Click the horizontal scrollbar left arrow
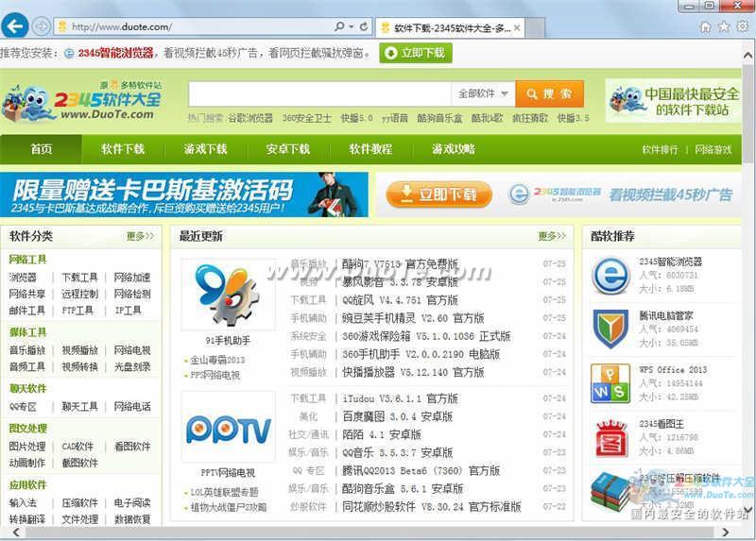The height and width of the screenshot is (541, 756). point(17,533)
